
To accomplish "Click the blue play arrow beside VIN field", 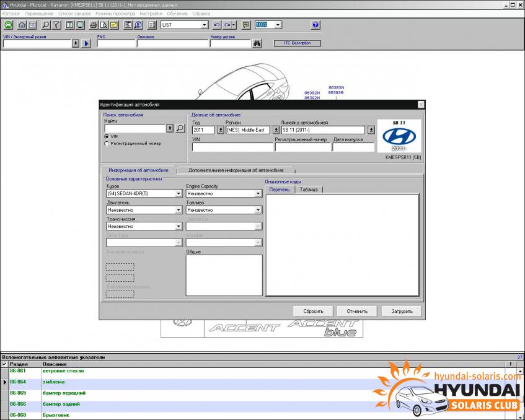I will 86,43.
